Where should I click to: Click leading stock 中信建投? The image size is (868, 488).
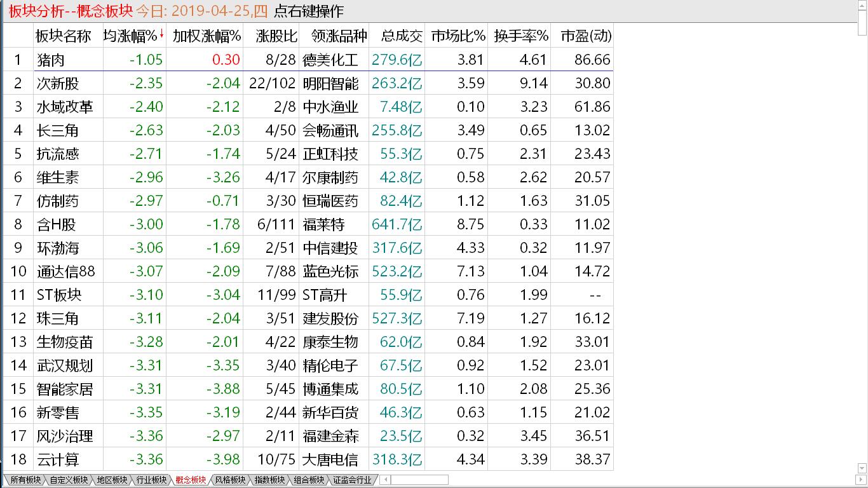tap(330, 248)
